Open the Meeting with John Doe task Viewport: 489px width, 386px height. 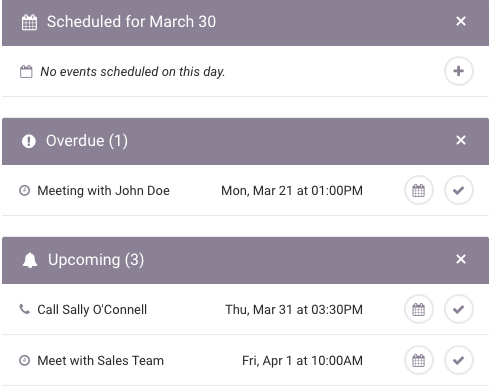[103, 191]
